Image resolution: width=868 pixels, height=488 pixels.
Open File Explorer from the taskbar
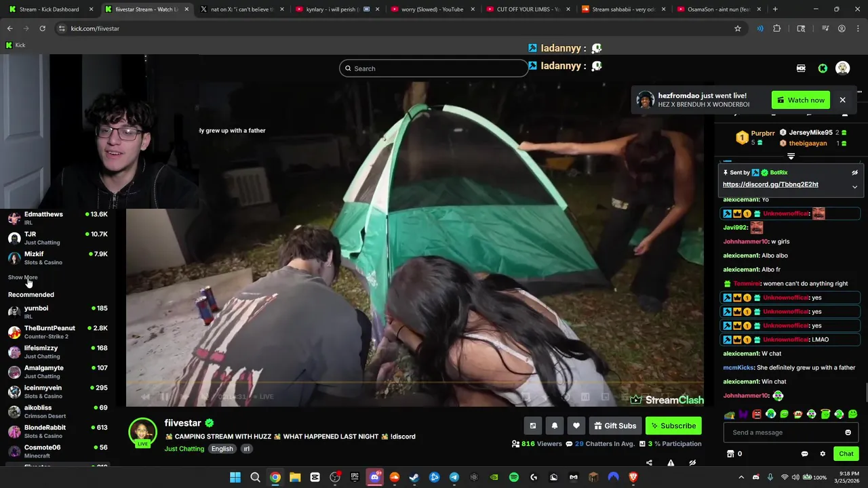[295, 477]
